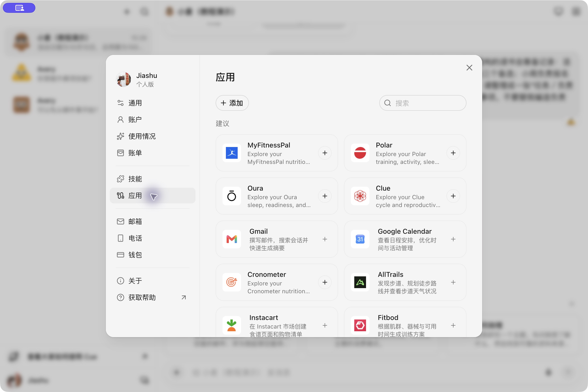The image size is (588, 392).
Task: Select 应用 apps in sidebar
Action: click(x=152, y=196)
